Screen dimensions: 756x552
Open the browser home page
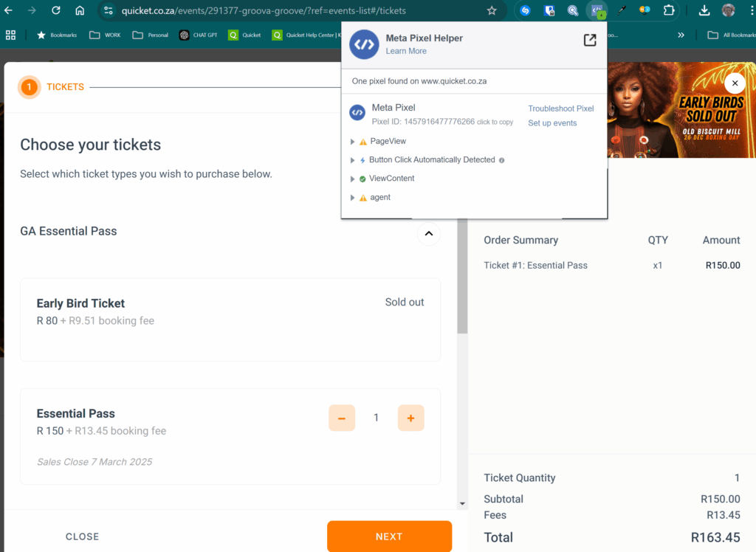80,10
